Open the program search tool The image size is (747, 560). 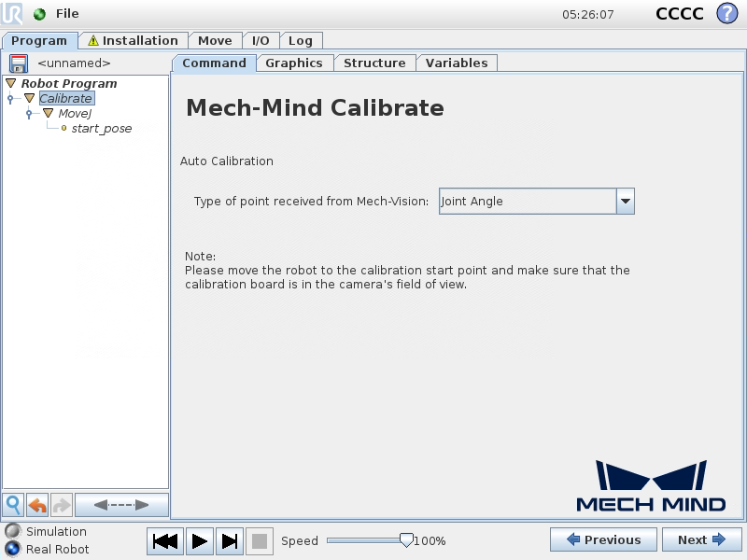coord(13,504)
